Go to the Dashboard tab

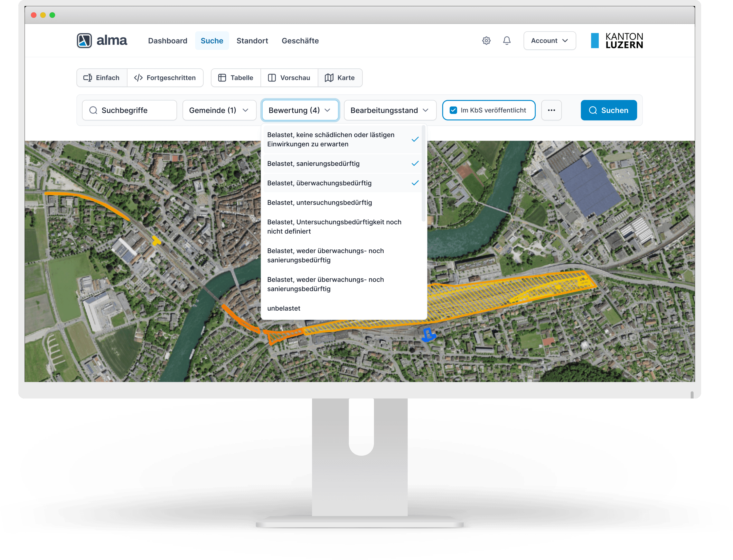tap(168, 41)
